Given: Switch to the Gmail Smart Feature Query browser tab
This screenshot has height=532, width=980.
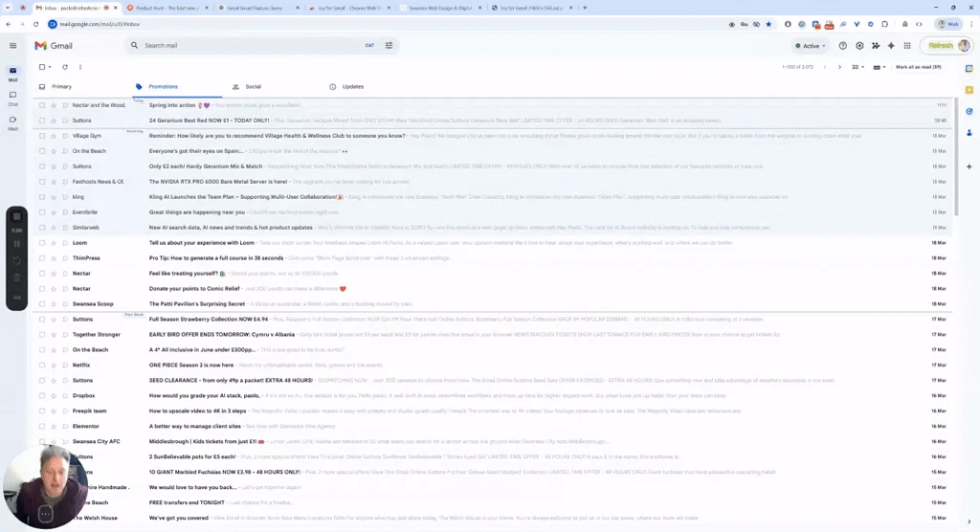Looking at the screenshot, I should point(257,8).
